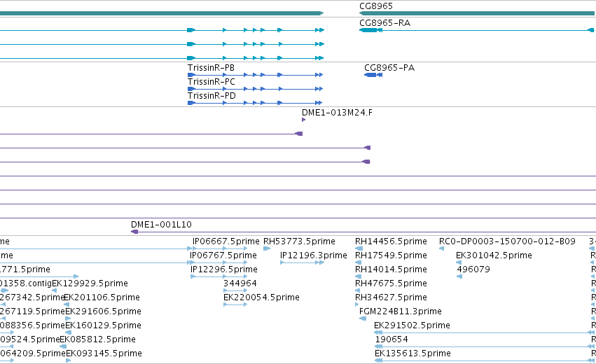Screen dimensions: 596x364
Task: Select the RH14014.5prime label
Action: tap(391, 269)
